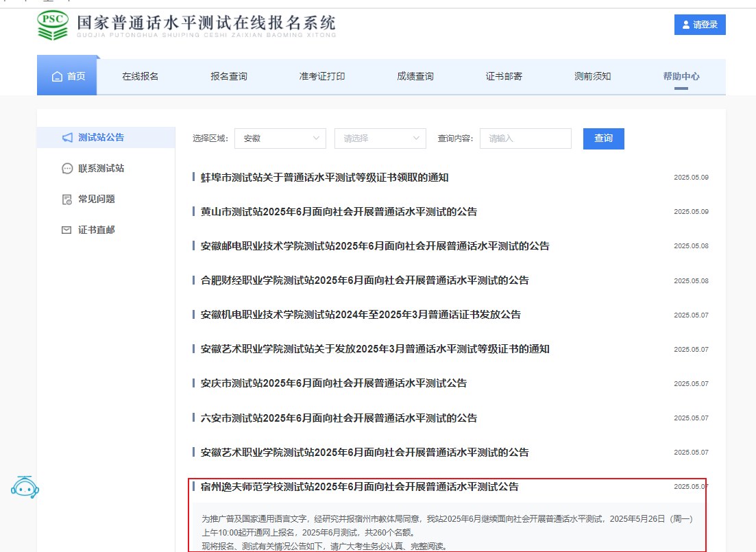Open 合肥财经职业学院测试站 announcement
The width and height of the screenshot is (756, 552).
pyautogui.click(x=365, y=280)
